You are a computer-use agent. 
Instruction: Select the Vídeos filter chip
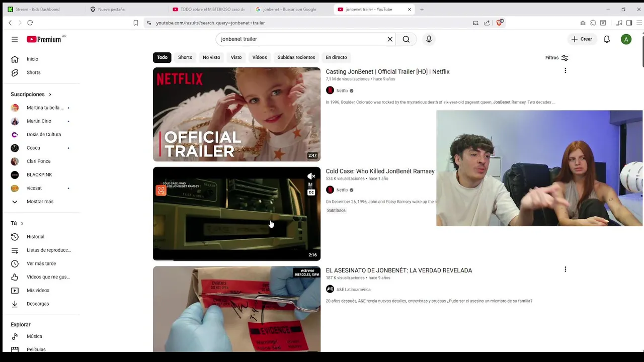point(260,57)
